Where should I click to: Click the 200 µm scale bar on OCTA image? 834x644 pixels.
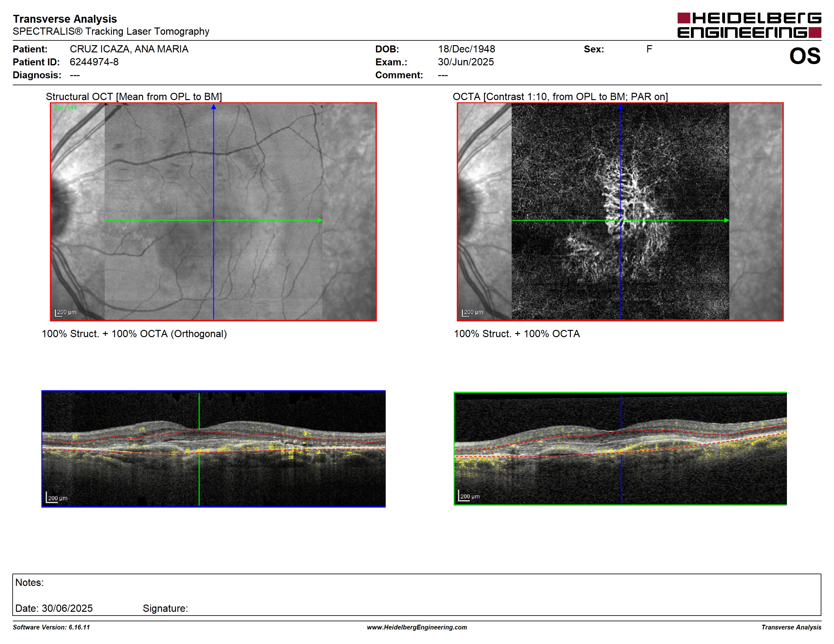pyautogui.click(x=472, y=313)
